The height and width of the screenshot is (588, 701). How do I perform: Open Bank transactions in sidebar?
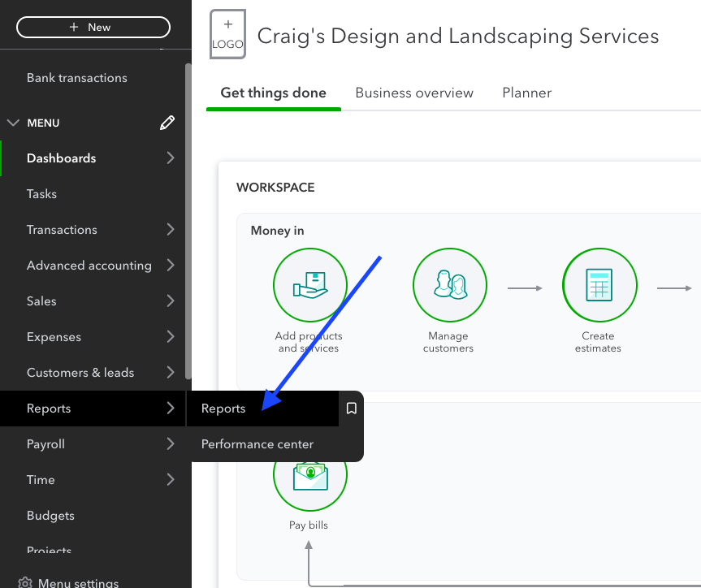click(x=77, y=78)
